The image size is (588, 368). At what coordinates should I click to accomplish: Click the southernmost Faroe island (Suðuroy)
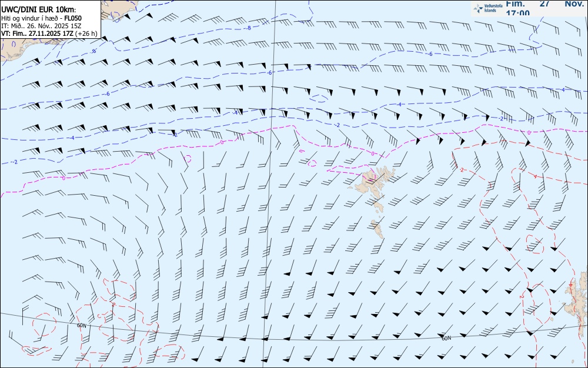pyautogui.click(x=377, y=229)
